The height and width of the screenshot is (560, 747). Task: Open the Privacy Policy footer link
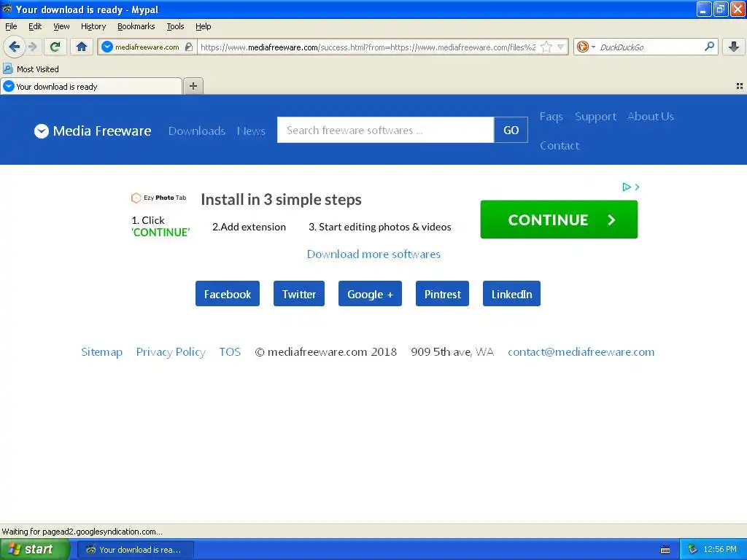(171, 352)
